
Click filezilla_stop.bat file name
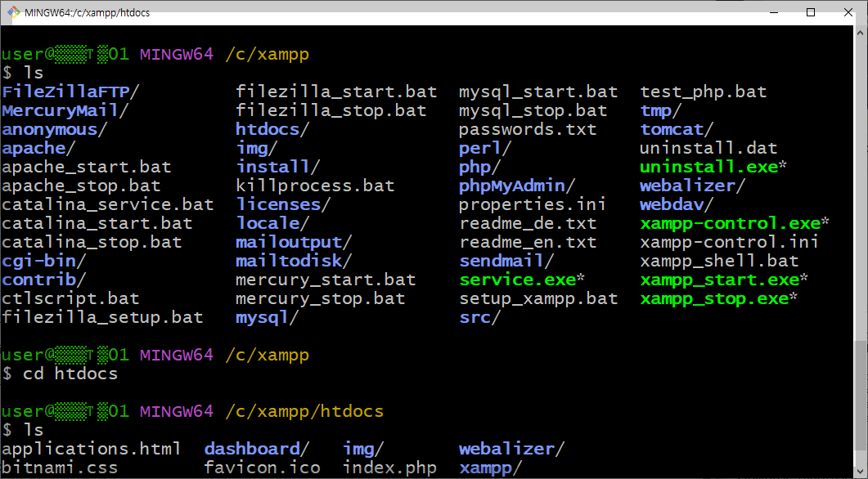coord(331,110)
